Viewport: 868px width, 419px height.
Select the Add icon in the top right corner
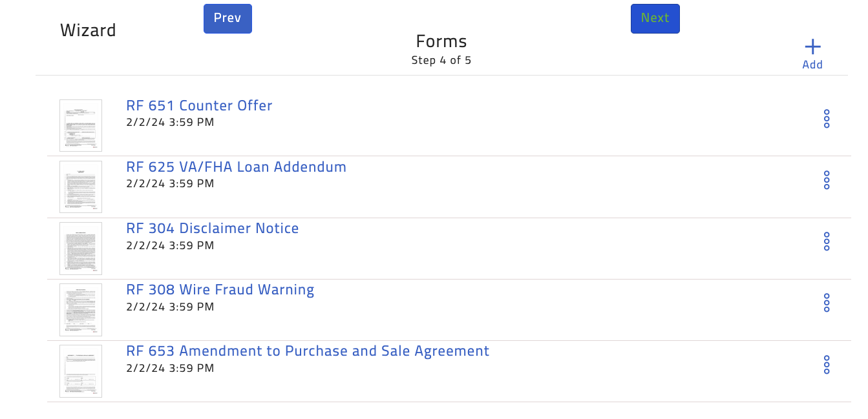(812, 52)
